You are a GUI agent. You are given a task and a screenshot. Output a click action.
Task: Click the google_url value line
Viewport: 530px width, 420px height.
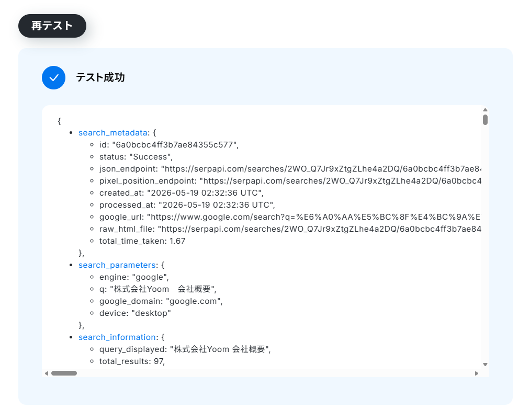290,217
